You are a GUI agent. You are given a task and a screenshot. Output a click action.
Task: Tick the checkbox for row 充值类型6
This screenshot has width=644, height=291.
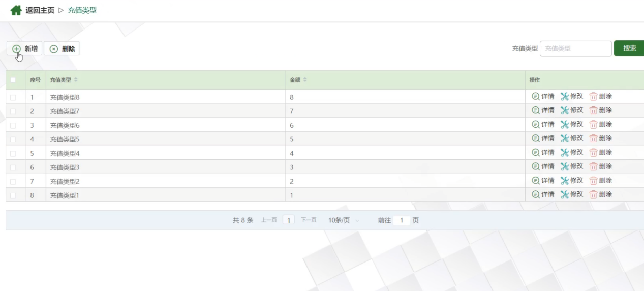(x=13, y=125)
